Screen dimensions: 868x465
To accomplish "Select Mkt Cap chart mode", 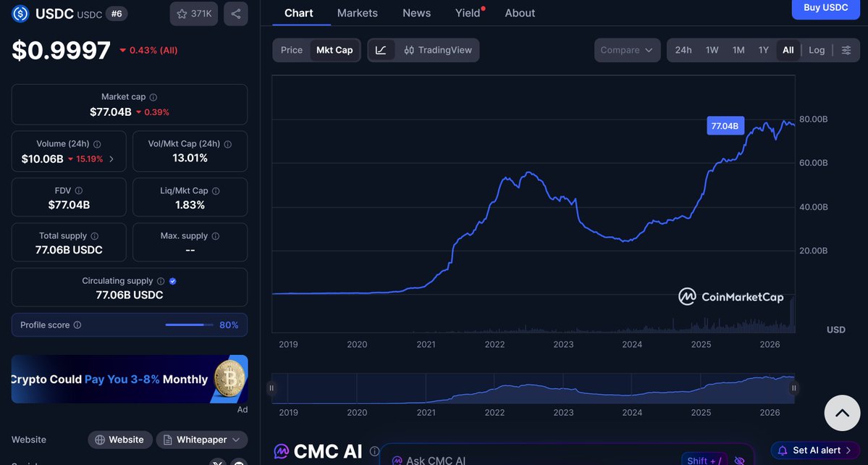I will tap(334, 50).
